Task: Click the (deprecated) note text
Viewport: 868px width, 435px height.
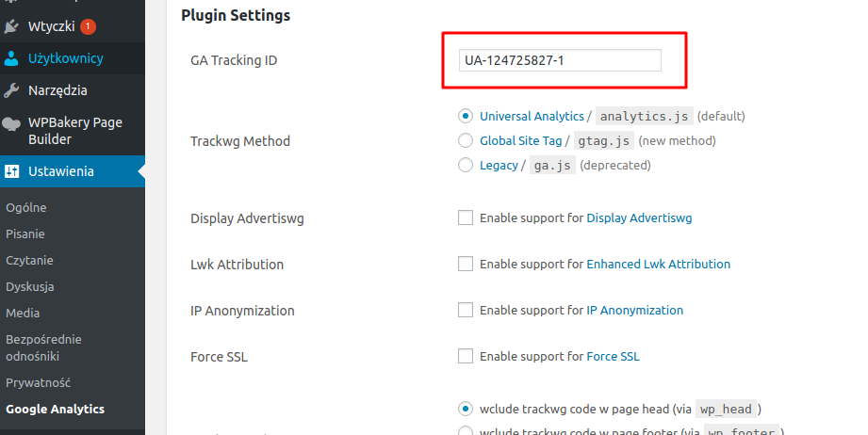Action: 615,166
